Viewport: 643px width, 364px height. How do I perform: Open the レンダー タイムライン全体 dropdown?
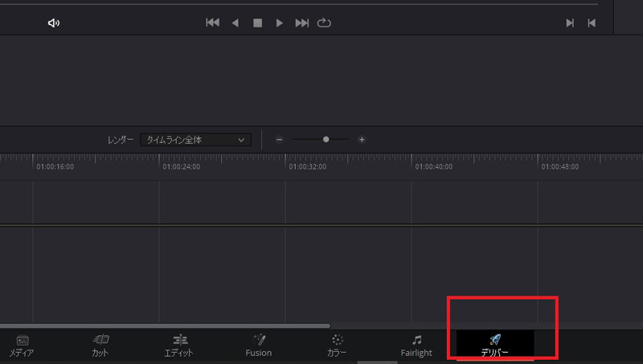(195, 140)
